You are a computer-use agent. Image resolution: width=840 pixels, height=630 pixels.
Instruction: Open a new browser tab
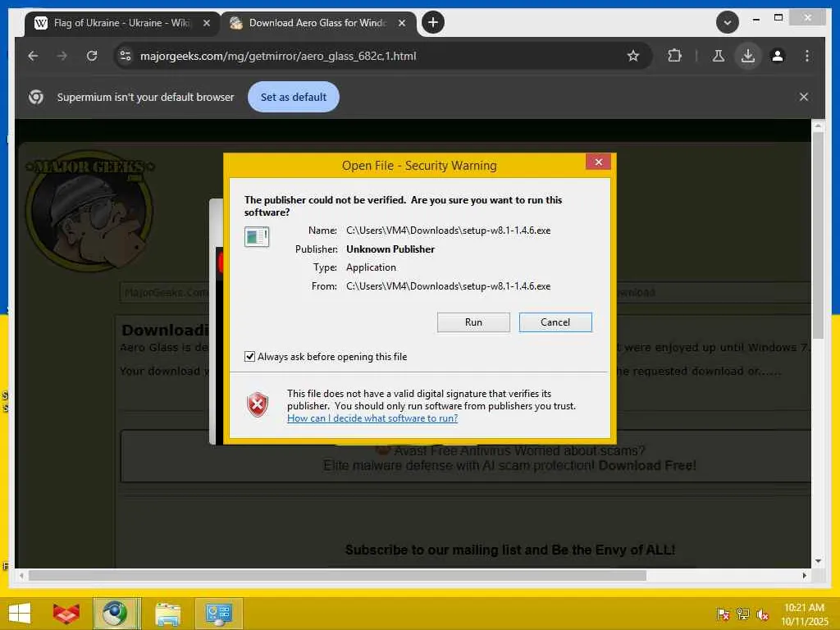[x=433, y=22]
